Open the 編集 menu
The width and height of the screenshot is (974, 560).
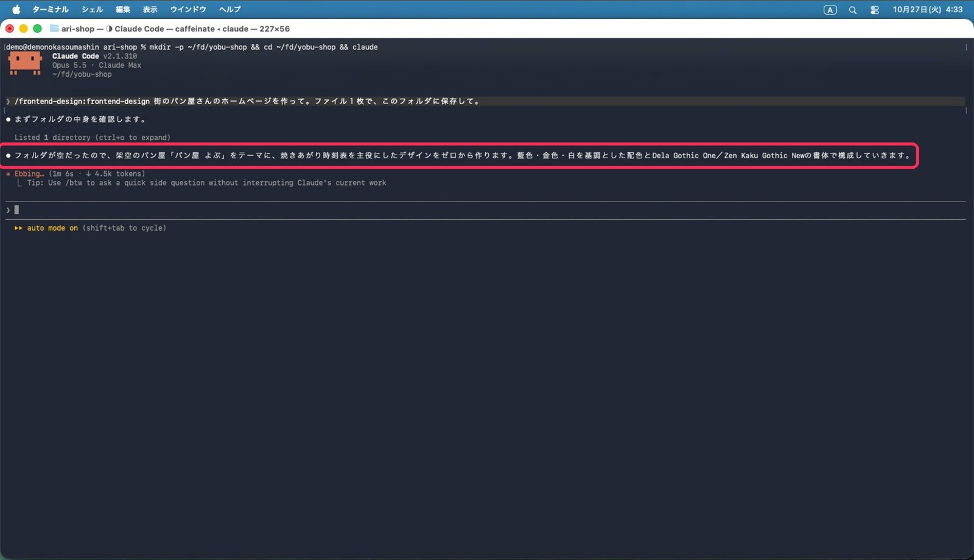(x=123, y=10)
